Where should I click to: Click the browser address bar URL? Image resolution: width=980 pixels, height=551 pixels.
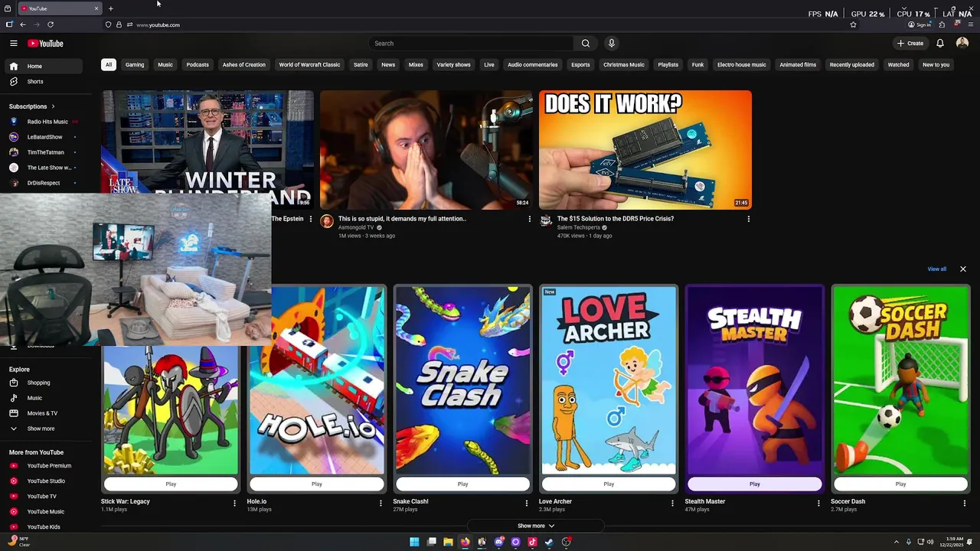(158, 25)
